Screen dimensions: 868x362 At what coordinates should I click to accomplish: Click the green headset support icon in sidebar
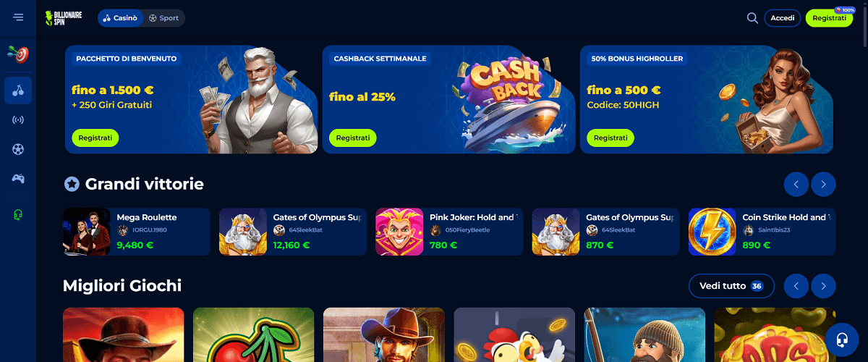(18, 214)
